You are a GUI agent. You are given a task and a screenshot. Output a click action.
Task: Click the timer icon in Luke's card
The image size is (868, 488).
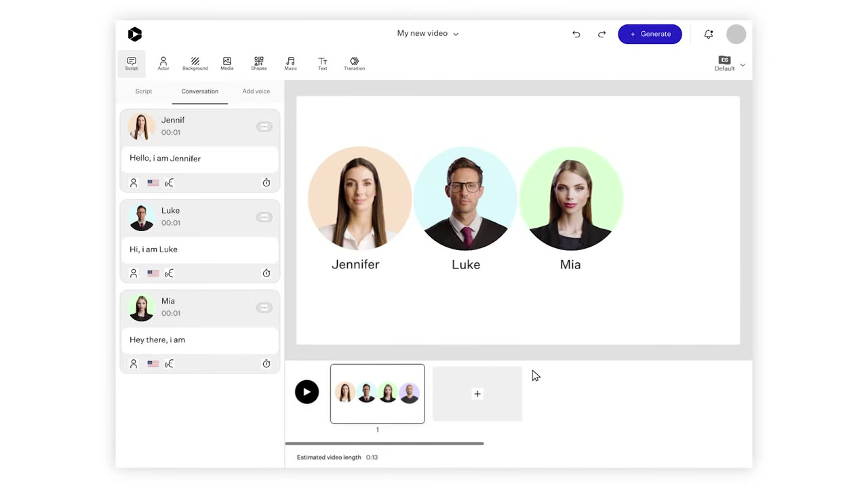tap(267, 274)
